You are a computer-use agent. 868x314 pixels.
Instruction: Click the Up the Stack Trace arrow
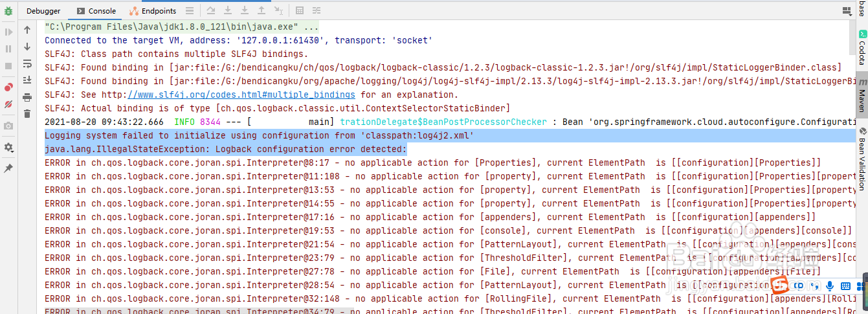(x=27, y=30)
